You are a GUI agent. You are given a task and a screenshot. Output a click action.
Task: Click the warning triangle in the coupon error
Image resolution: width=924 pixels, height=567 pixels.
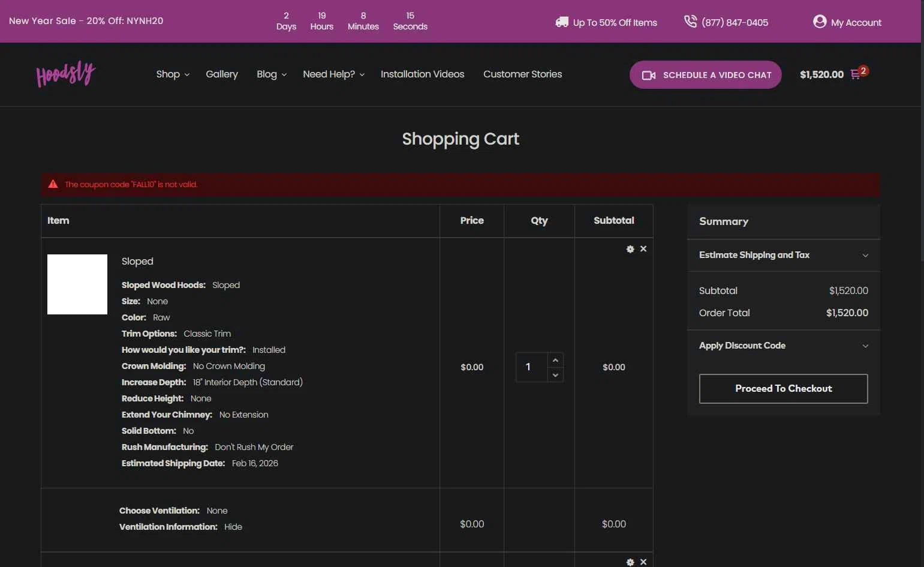click(53, 184)
